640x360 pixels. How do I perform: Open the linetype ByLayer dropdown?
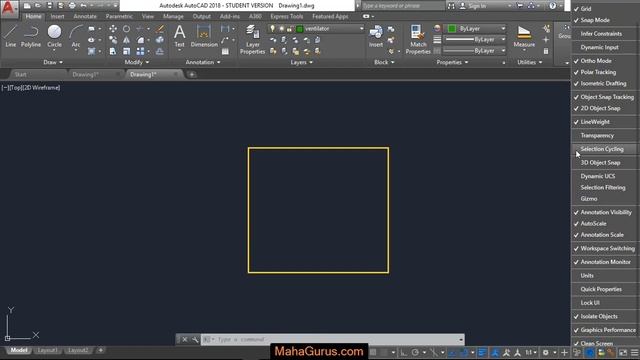click(x=475, y=51)
